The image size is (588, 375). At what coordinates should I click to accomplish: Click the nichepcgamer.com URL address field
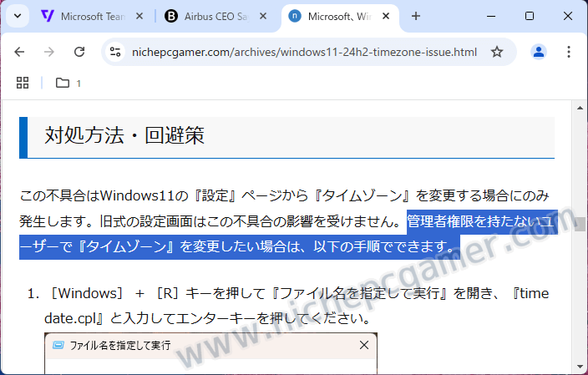click(x=304, y=52)
